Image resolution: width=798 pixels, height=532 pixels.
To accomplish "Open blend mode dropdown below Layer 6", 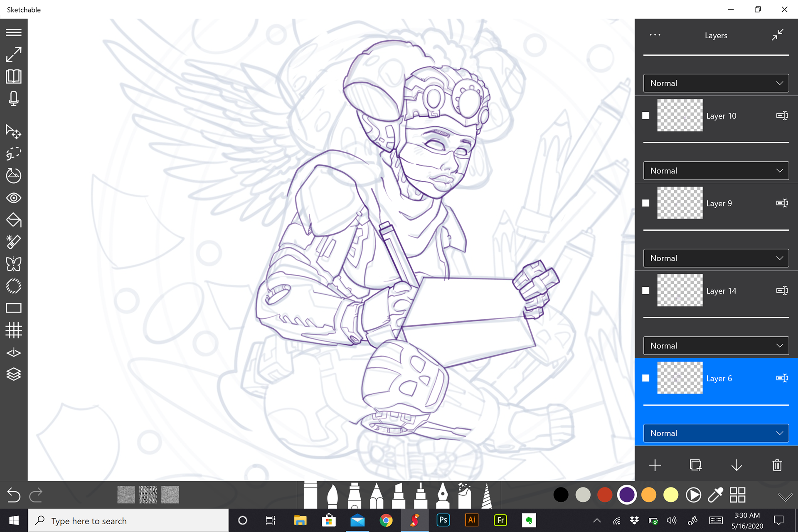I will pyautogui.click(x=716, y=433).
